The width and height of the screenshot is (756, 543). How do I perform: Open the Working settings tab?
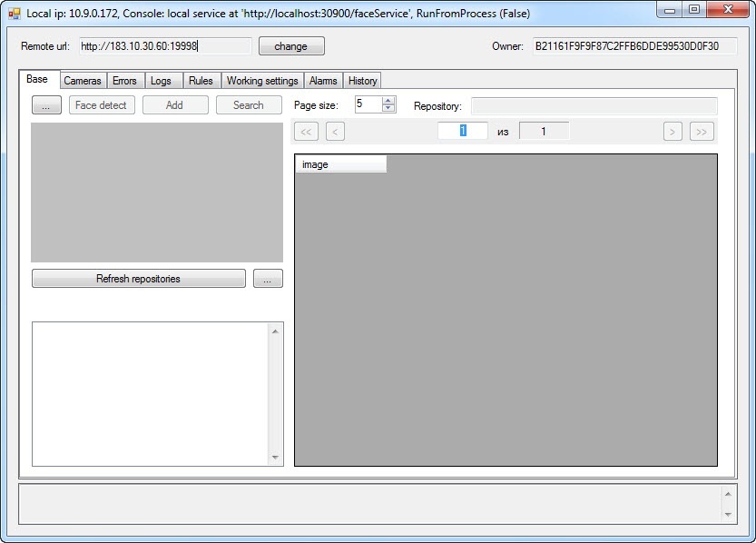(x=262, y=81)
